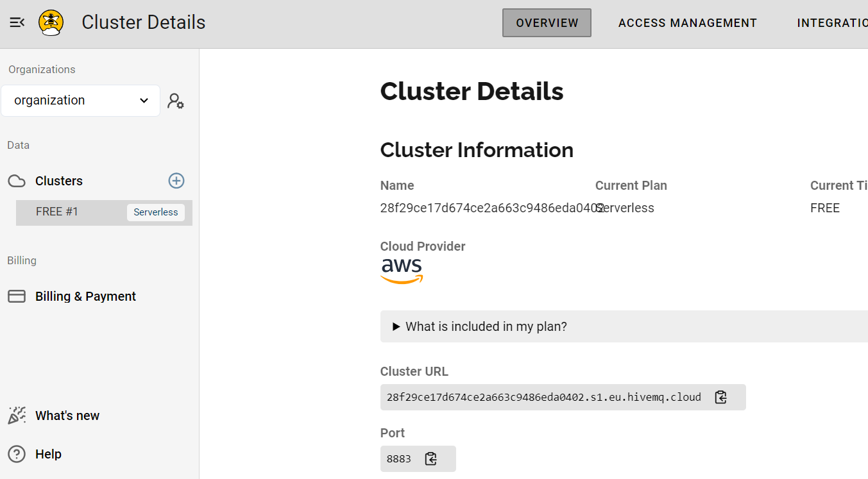
Task: Select the Overview tab
Action: pyautogui.click(x=547, y=23)
